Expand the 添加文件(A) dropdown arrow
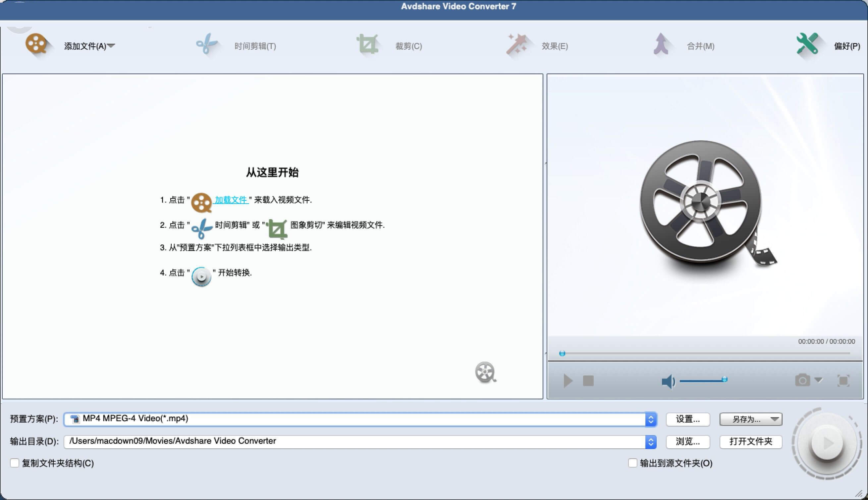Screen dimensions: 868x500 click(x=111, y=46)
